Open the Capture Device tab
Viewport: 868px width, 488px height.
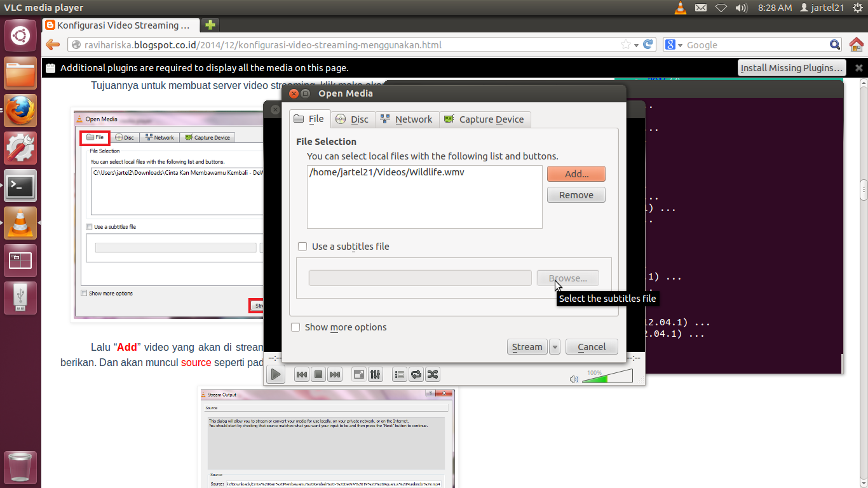coord(484,119)
